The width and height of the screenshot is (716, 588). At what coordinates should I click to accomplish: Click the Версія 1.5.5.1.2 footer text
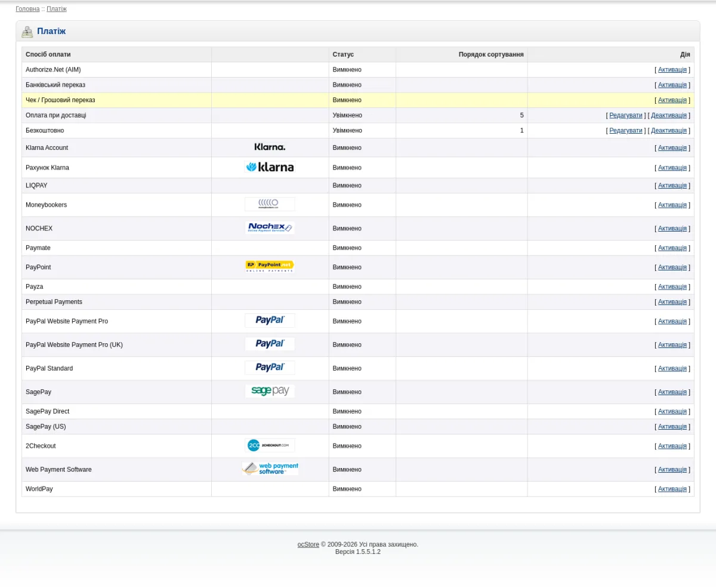click(358, 552)
